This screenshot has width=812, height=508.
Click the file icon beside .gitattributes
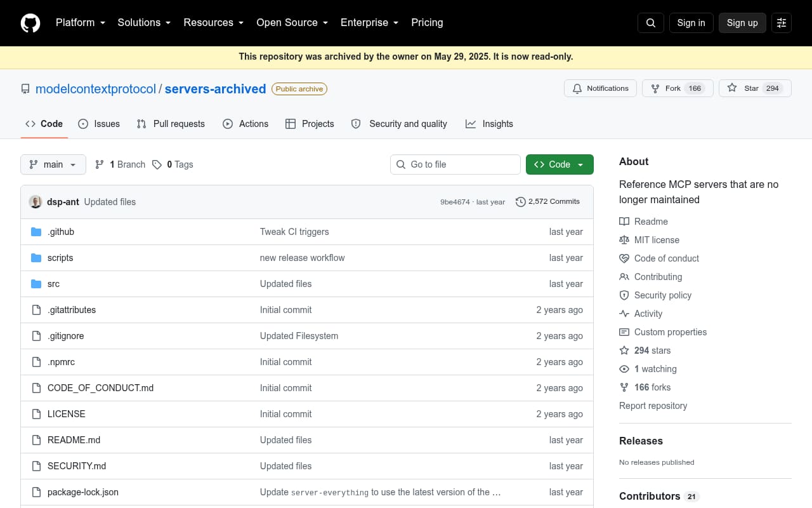(x=36, y=310)
